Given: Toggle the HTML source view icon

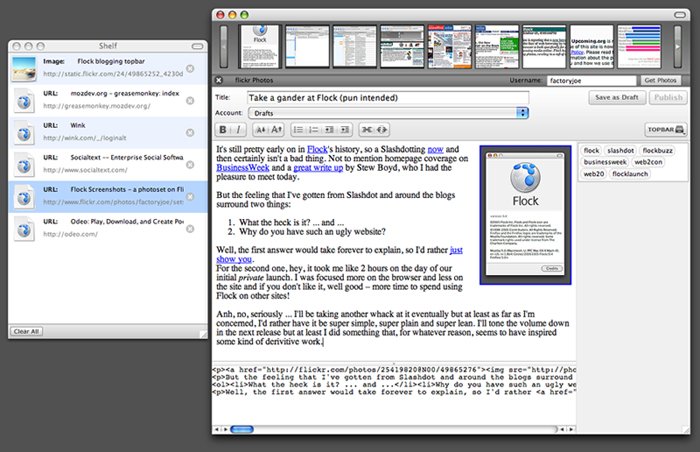Looking at the screenshot, I should click(382, 130).
